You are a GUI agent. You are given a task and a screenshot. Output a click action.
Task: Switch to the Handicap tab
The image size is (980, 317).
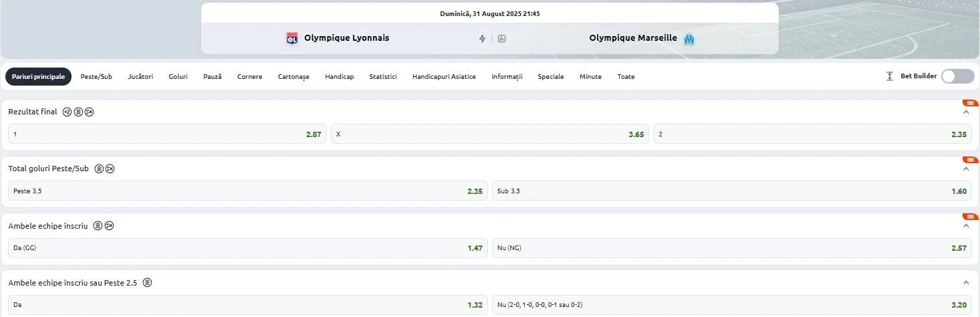tap(340, 76)
